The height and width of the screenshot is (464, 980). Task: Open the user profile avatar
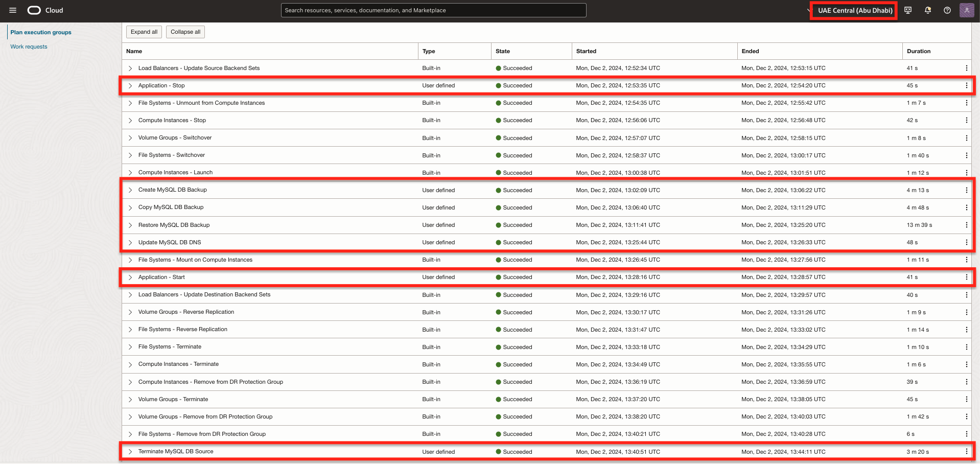[967, 10]
